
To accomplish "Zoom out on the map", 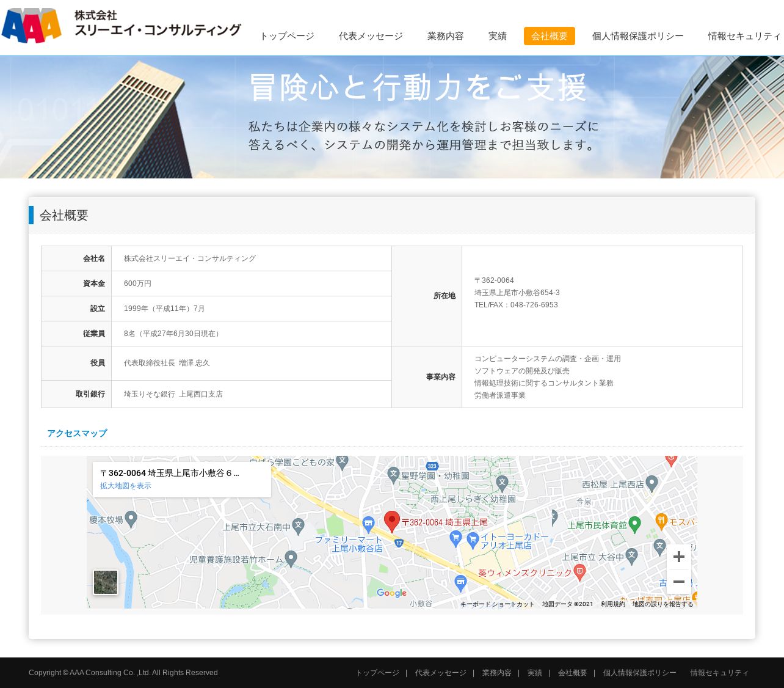I will click(x=678, y=582).
